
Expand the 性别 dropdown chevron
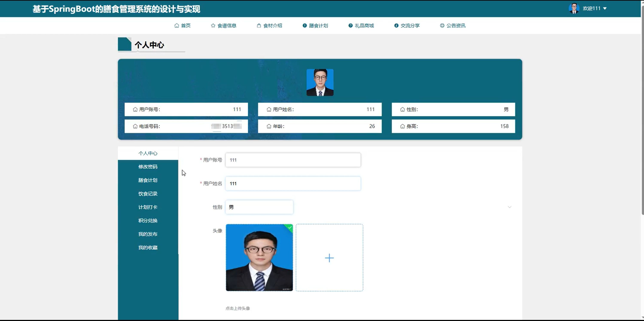(x=510, y=207)
